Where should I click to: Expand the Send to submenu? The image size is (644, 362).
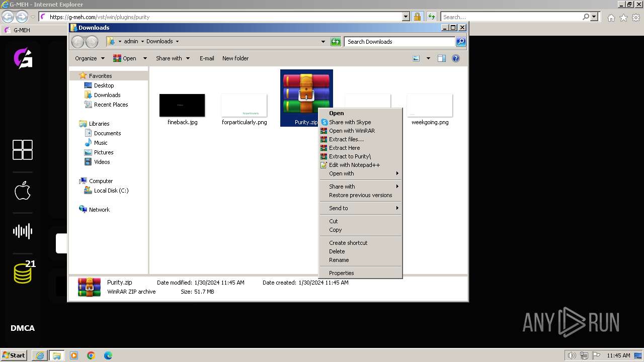pos(361,208)
